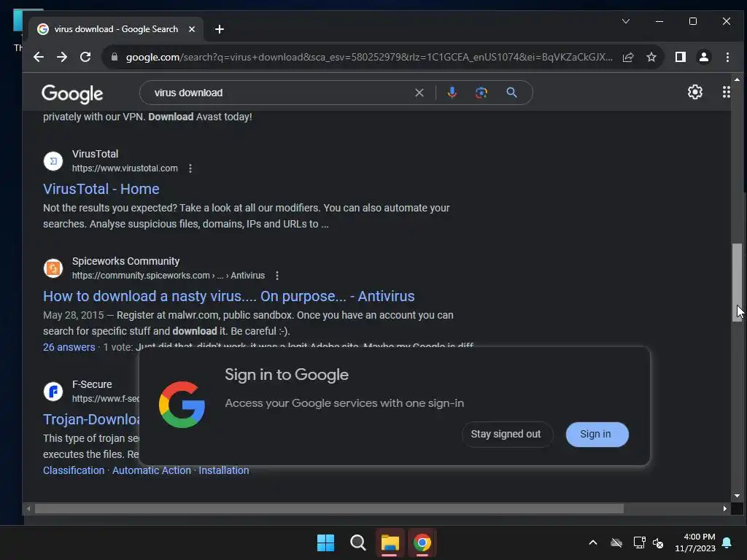Image resolution: width=747 pixels, height=560 pixels.
Task: Share this page using the address bar icon
Action: (628, 57)
